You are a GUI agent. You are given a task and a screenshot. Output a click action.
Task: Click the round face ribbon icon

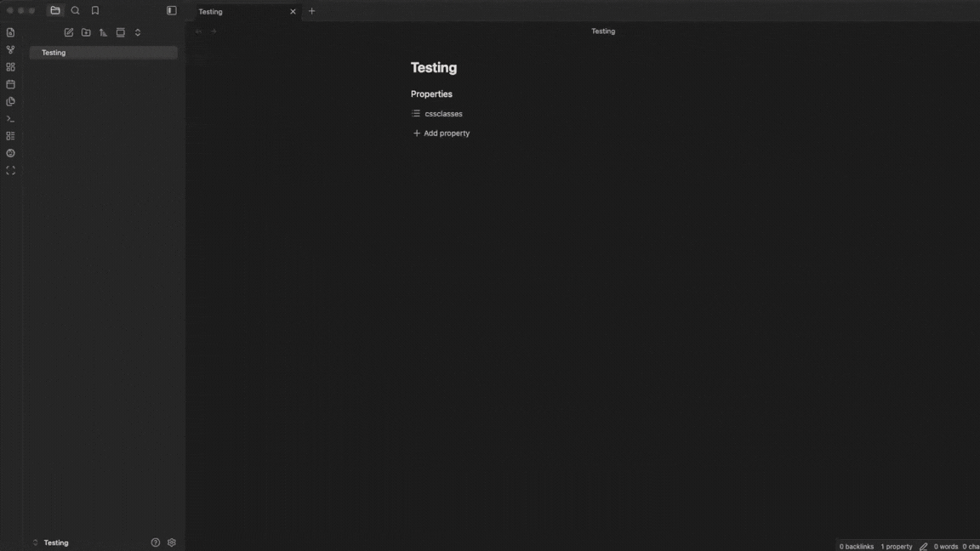tap(10, 153)
